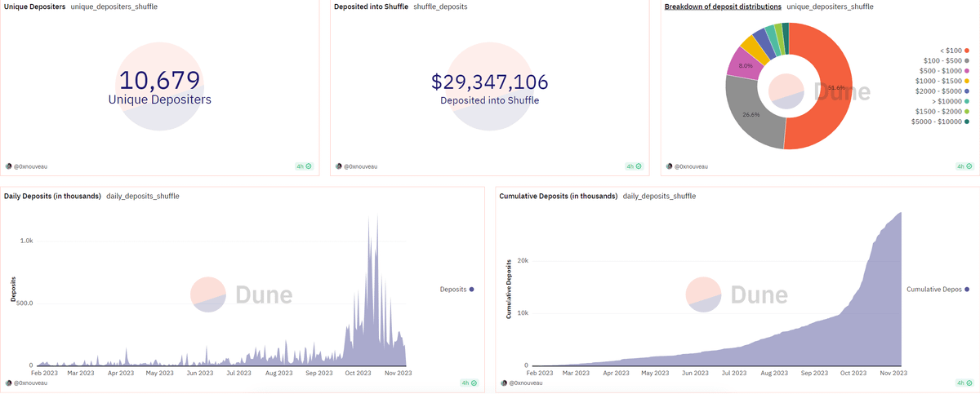Hide the Cumulative Depos series via legend
This screenshot has width=980, height=394.
coord(938,290)
